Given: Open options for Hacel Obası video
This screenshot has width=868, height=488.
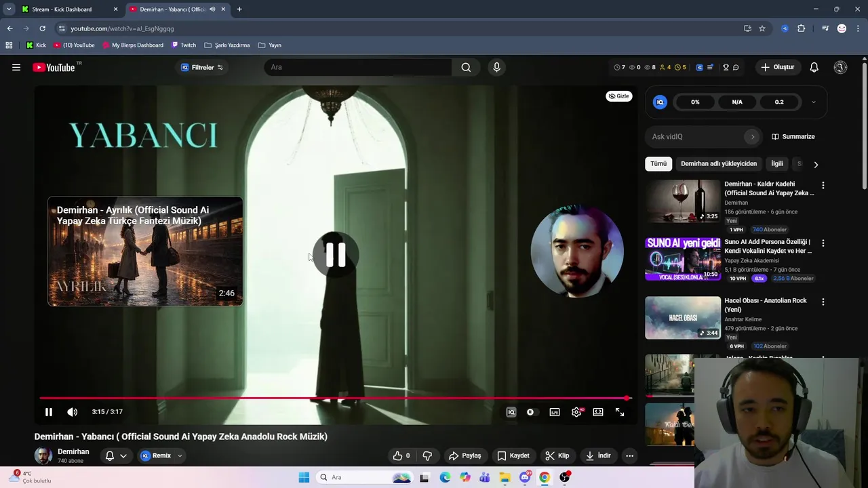Looking at the screenshot, I should tap(823, 302).
